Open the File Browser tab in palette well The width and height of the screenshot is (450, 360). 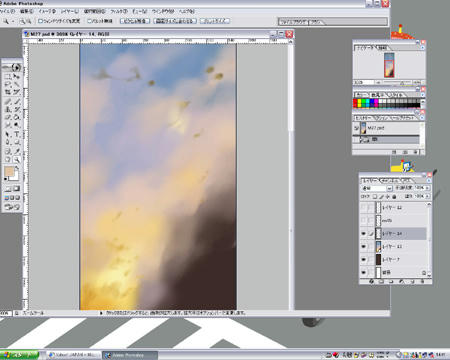[x=294, y=22]
